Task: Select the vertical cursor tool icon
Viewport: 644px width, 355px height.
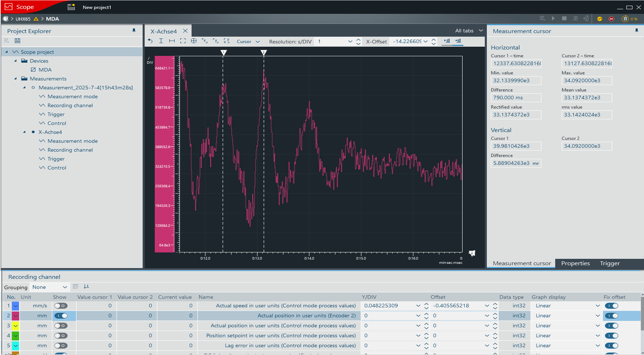Action: (161, 41)
